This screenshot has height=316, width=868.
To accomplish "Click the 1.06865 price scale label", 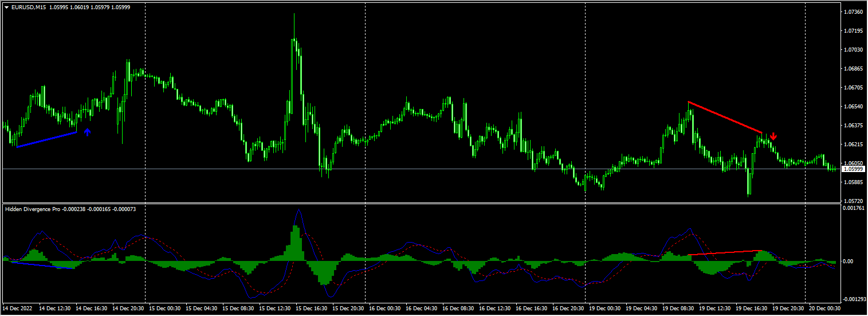I will (x=854, y=68).
